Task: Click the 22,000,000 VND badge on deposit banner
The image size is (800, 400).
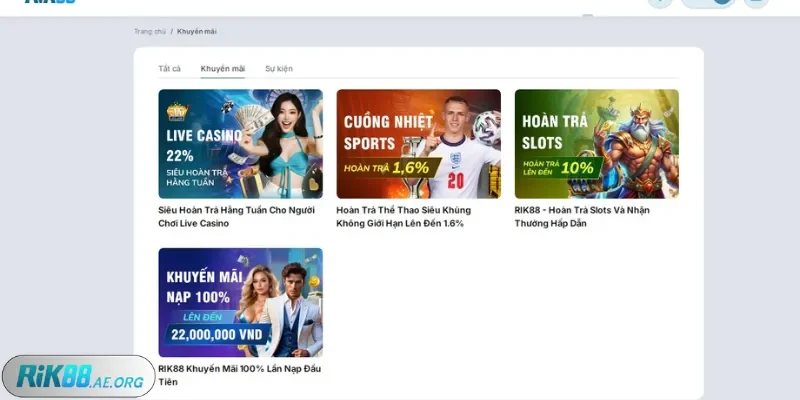Action: click(217, 334)
